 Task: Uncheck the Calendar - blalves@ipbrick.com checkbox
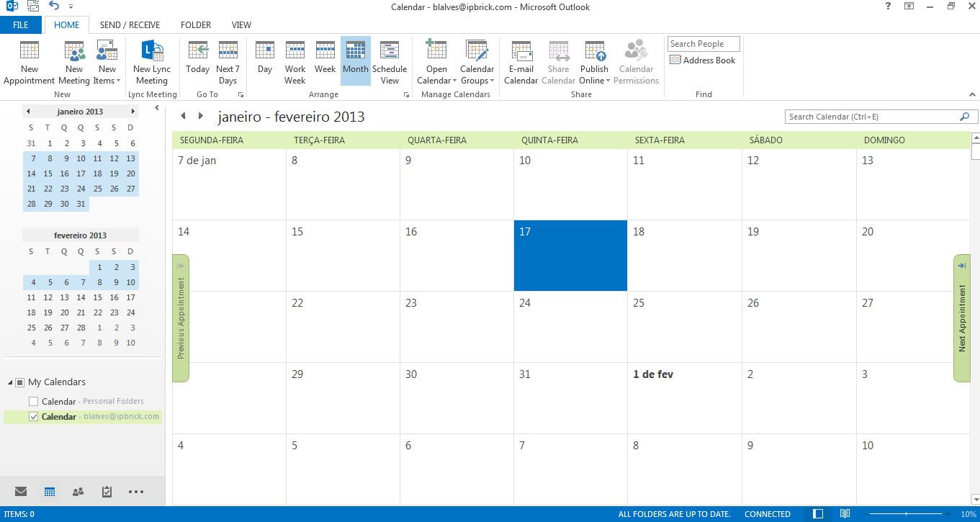coord(33,416)
